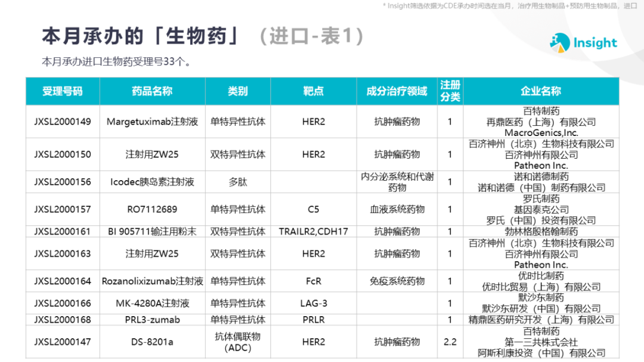Click company 默沙东研发（中国）有限公司

pos(541,308)
